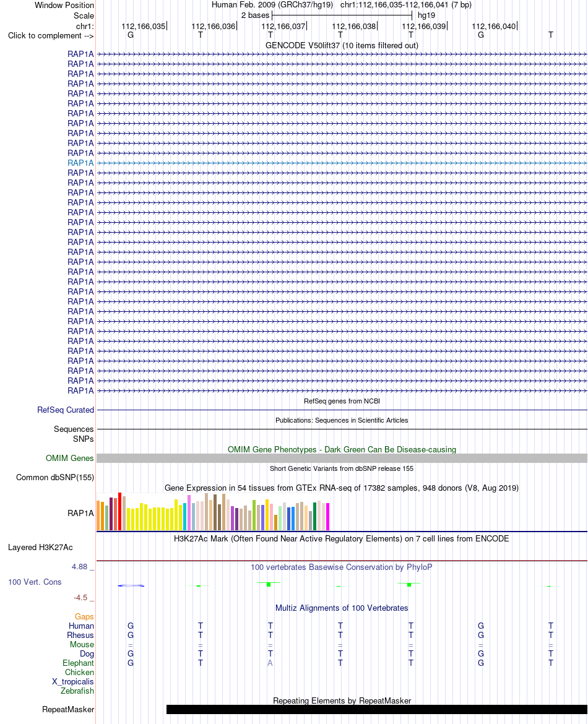Click the Elephant species label
The image size is (588, 724).
click(x=78, y=663)
